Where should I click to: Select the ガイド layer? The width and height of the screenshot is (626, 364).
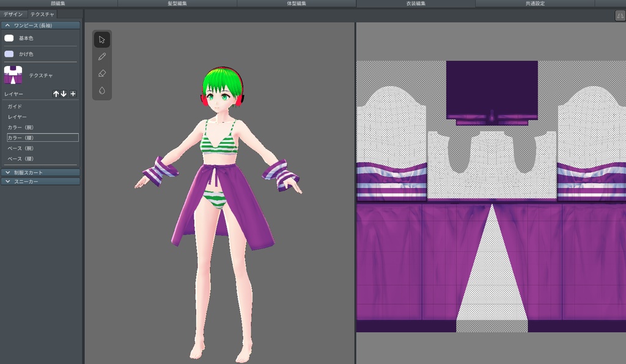(15, 106)
